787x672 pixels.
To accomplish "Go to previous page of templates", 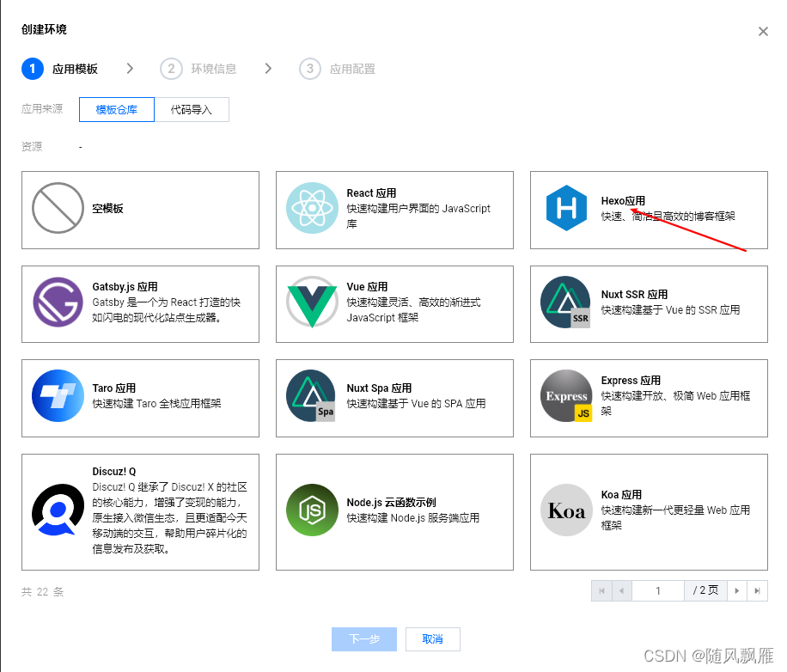I will point(622,590).
